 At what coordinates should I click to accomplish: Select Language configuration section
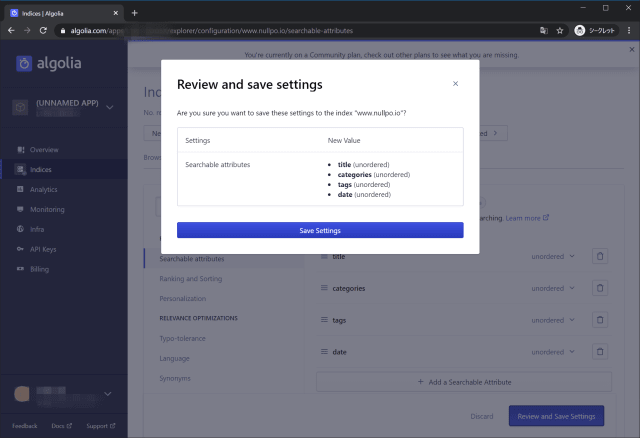pyautogui.click(x=174, y=358)
